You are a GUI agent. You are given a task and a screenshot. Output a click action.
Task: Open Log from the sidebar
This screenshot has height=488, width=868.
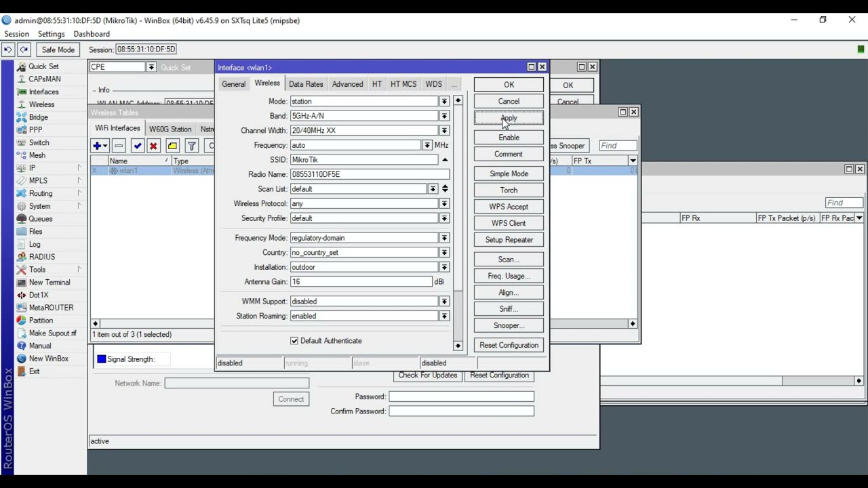click(35, 245)
